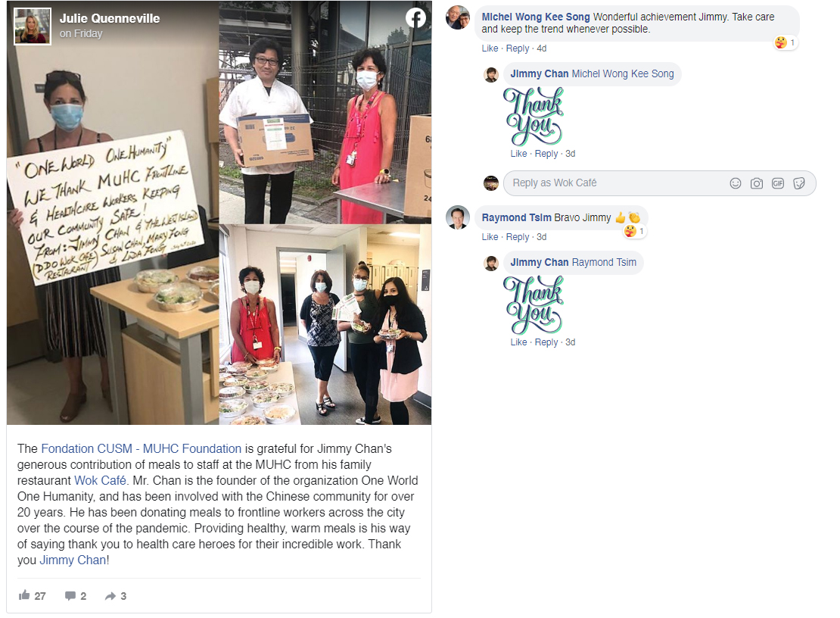Follow Jimmy Chan link ending the post
Image resolution: width=840 pixels, height=618 pixels.
tap(73, 560)
